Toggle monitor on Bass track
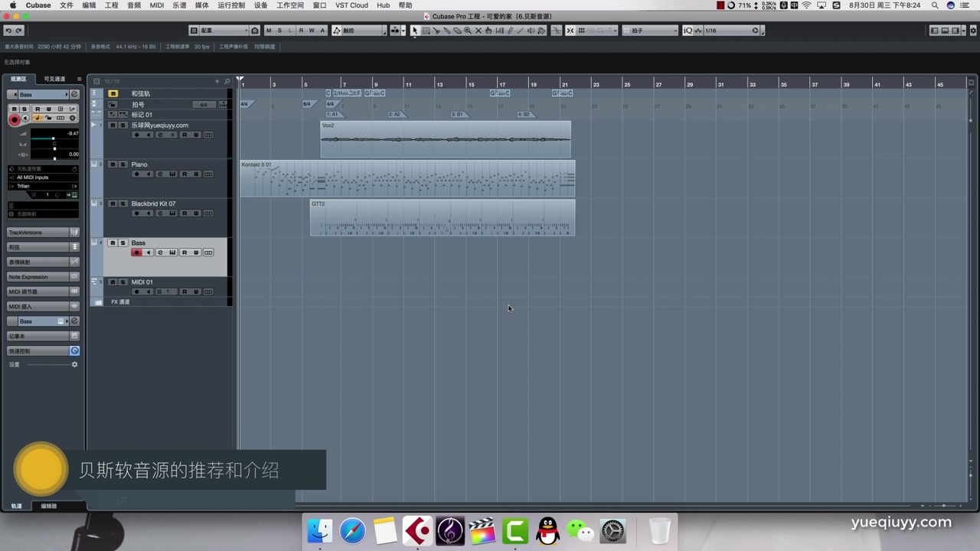This screenshot has width=980, height=551. point(149,253)
